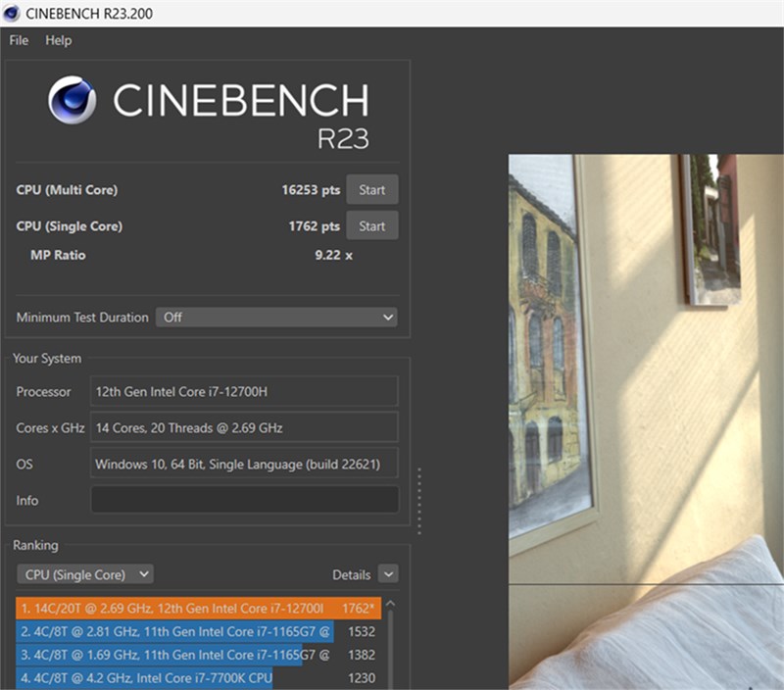The height and width of the screenshot is (690, 784).
Task: Select ranking row 4 Core i7-7700K
Action: click(199, 678)
